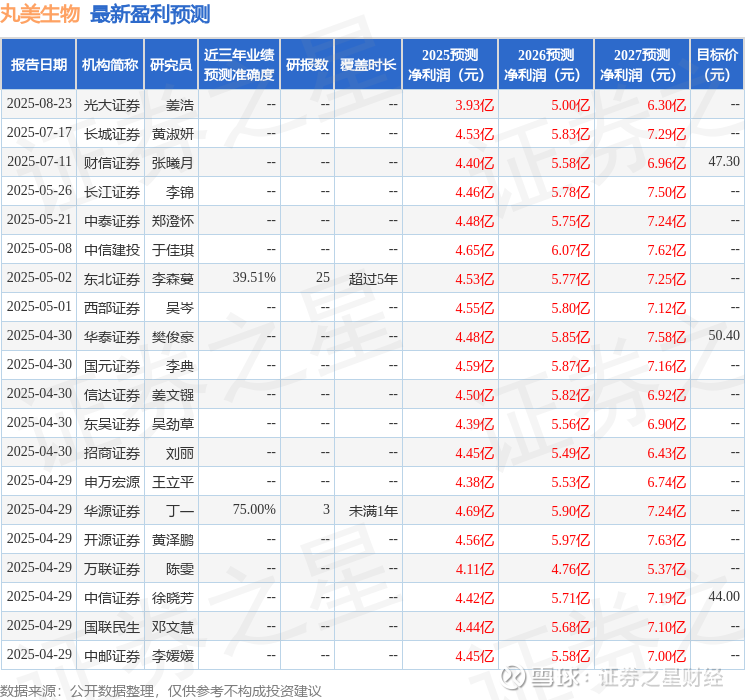Select the 中邮证券 institution cell
Image resolution: width=745 pixels, height=700 pixels.
(x=112, y=656)
